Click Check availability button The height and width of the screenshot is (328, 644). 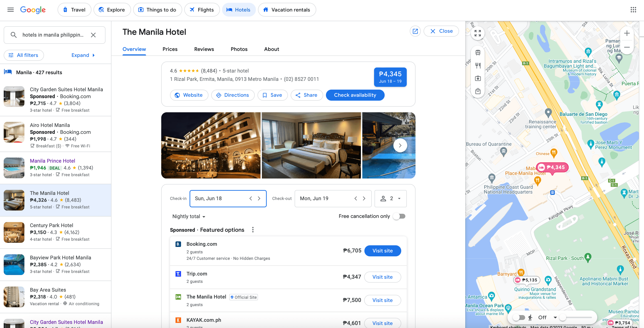click(355, 95)
